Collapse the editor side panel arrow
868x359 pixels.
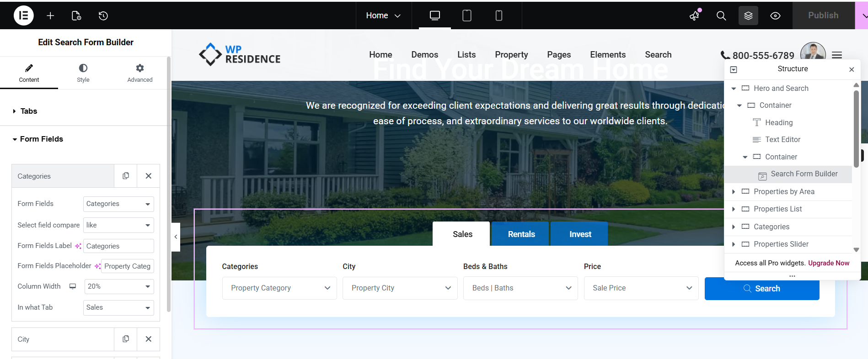pos(176,237)
